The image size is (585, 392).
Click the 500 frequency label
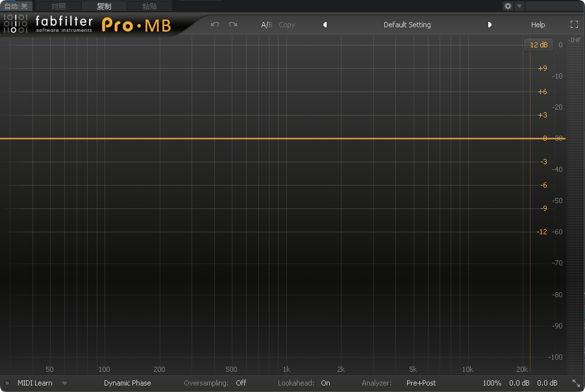point(231,369)
